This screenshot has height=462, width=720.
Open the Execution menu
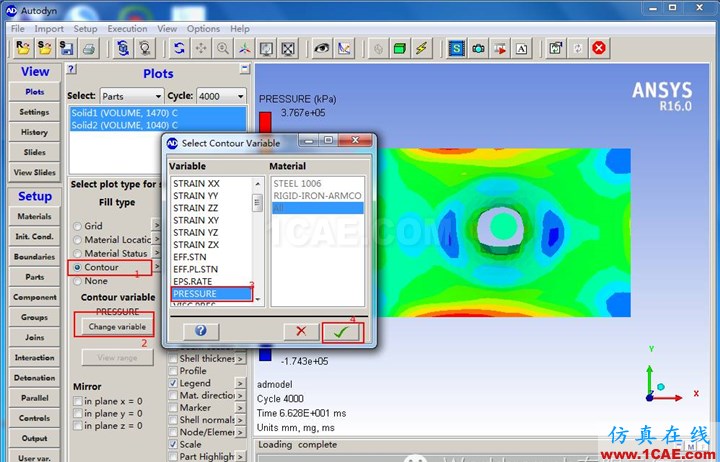[127, 28]
